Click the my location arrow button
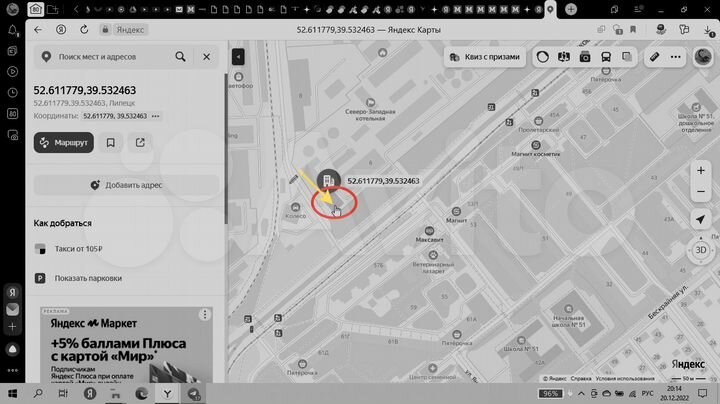720x404 pixels. coord(701,219)
